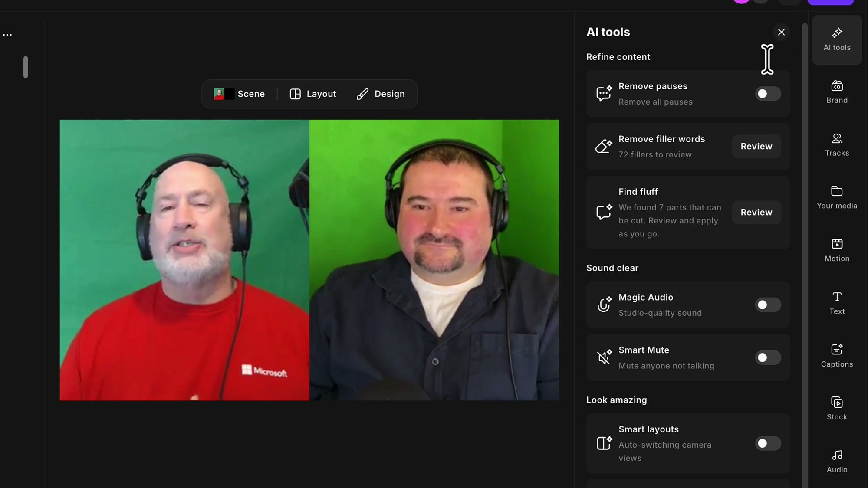Open the three-dots menu at top left

7,35
